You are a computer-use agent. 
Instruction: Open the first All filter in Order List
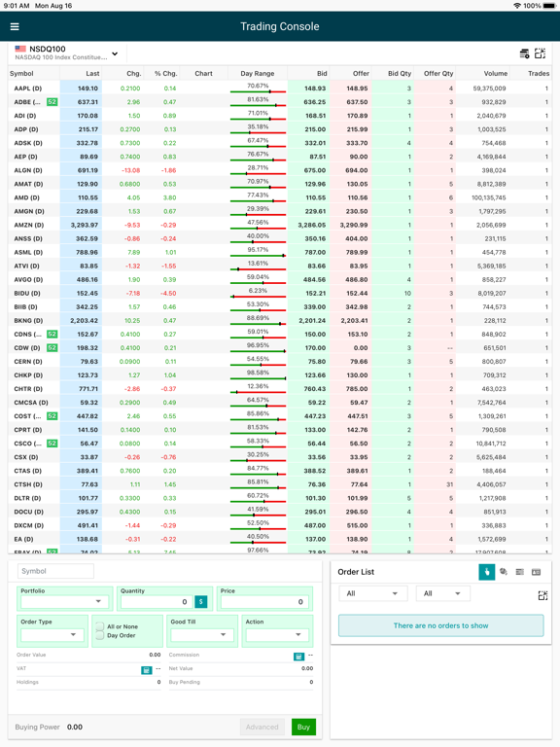(x=373, y=593)
